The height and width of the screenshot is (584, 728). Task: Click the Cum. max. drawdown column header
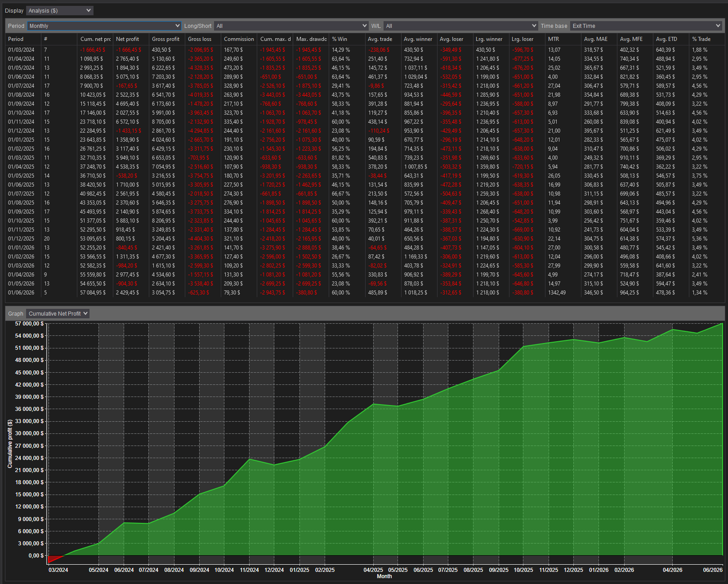click(x=275, y=39)
